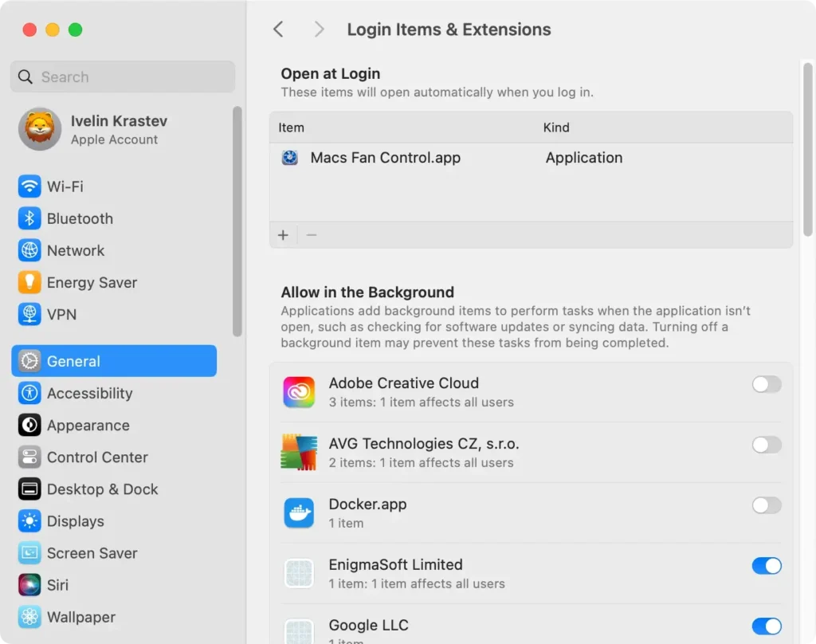The width and height of the screenshot is (816, 644).
Task: Click the Docker.app "1 item" subtitle
Action: point(346,523)
